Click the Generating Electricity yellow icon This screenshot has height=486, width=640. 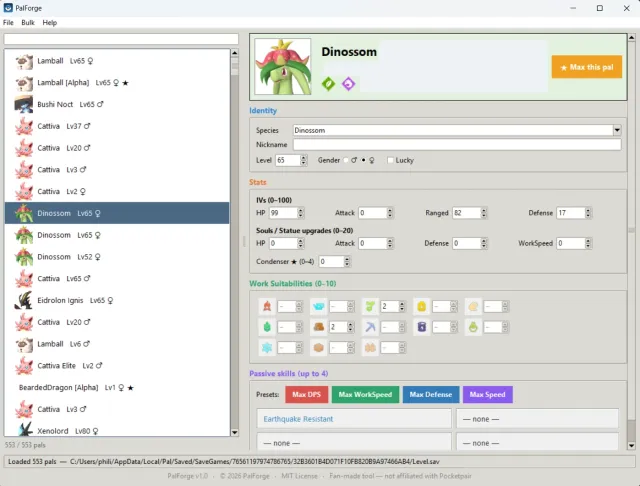(422, 306)
